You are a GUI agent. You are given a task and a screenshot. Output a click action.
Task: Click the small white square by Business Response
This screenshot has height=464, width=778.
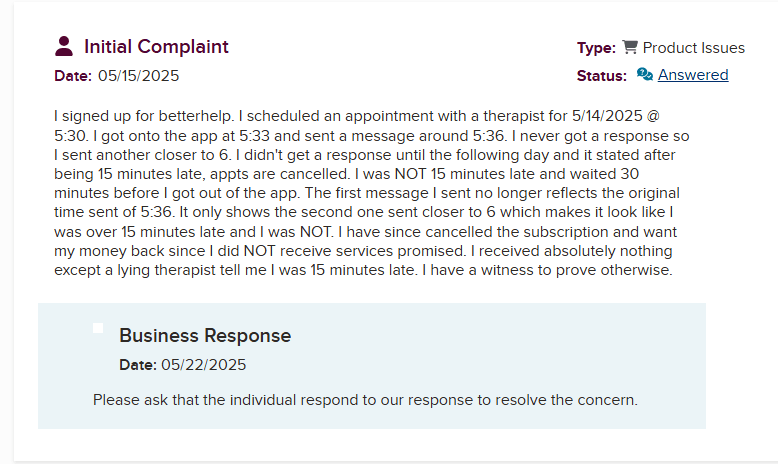tap(98, 328)
